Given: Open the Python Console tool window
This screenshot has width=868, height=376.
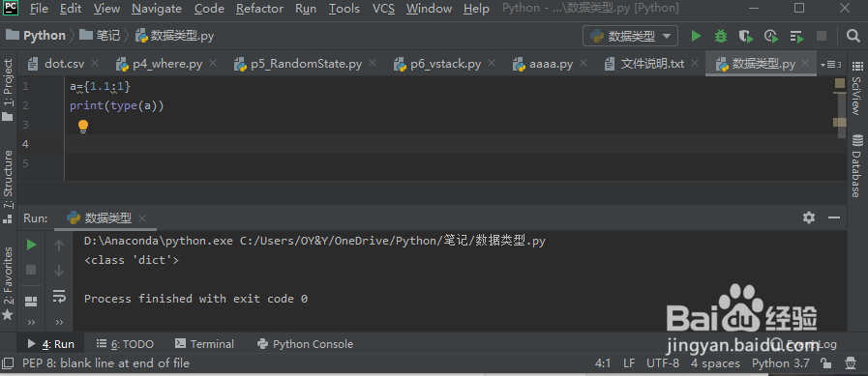Looking at the screenshot, I should click(x=305, y=344).
